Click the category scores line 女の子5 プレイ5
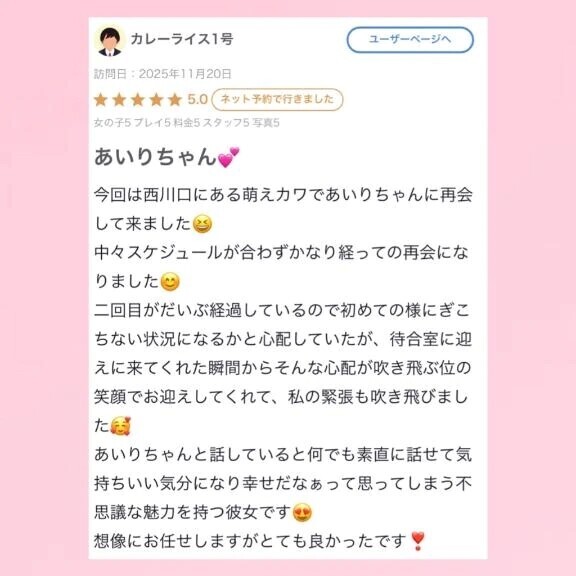576x576 pixels. (187, 123)
